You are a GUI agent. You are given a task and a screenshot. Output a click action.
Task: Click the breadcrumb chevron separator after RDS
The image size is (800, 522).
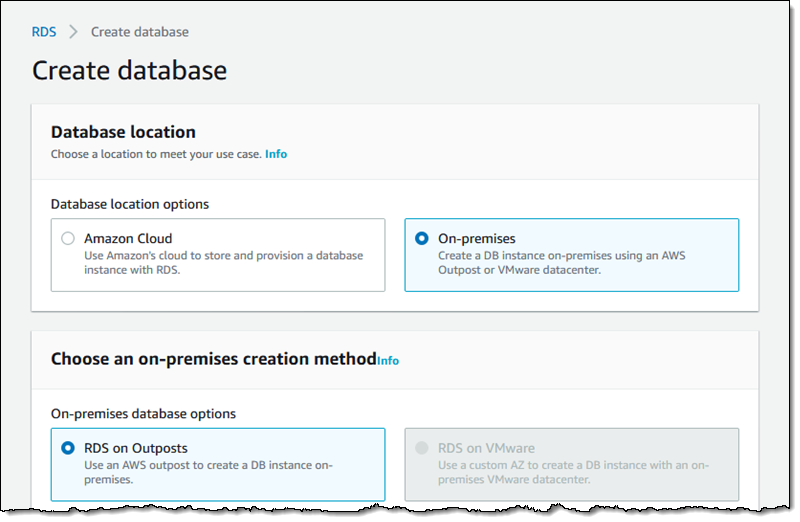pyautogui.click(x=73, y=32)
